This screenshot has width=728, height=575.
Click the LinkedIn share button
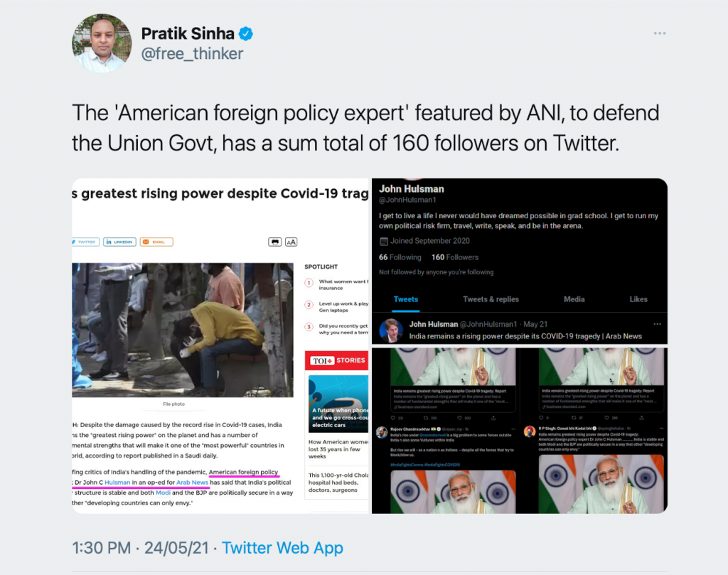tap(119, 242)
